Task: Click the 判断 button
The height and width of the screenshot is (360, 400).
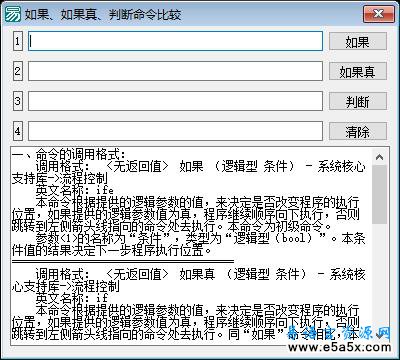Action: pos(358,101)
